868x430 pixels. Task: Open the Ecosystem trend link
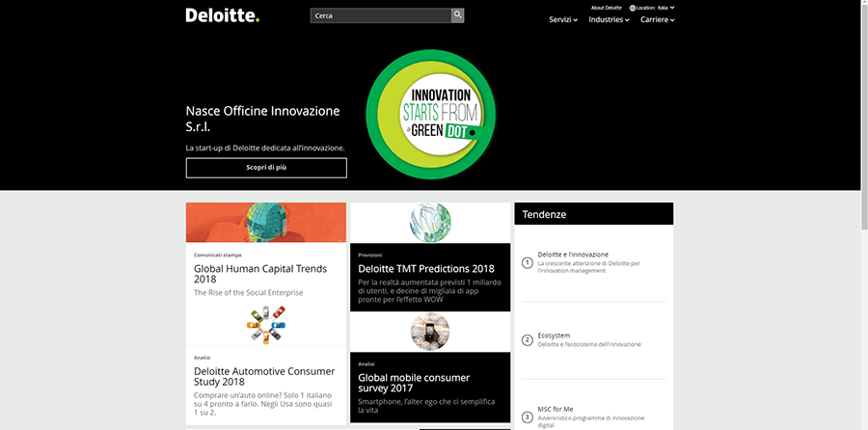tap(554, 336)
